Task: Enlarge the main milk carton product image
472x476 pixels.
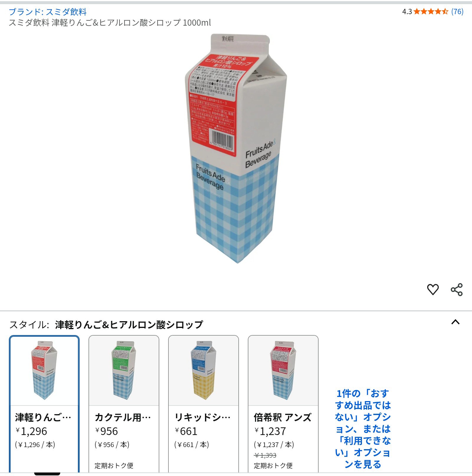Action: tap(236, 149)
